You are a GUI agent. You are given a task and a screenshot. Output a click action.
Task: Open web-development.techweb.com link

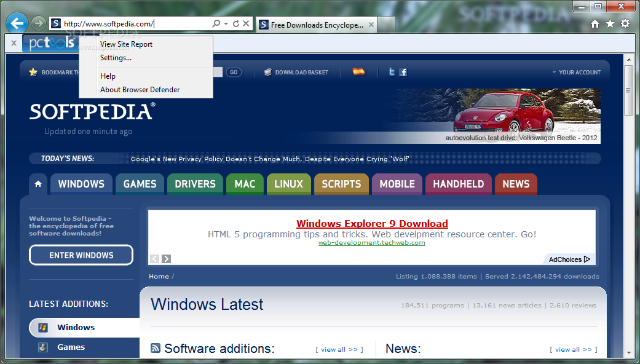pyautogui.click(x=372, y=243)
